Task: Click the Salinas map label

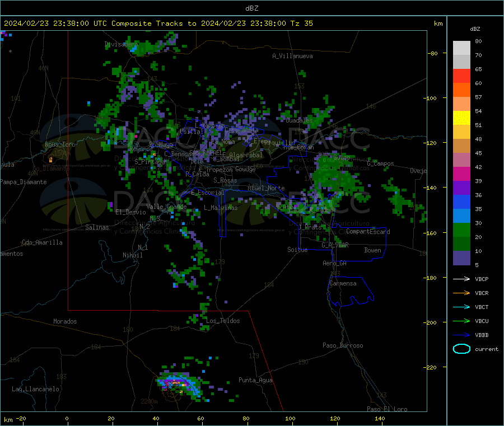Action: pyautogui.click(x=97, y=227)
